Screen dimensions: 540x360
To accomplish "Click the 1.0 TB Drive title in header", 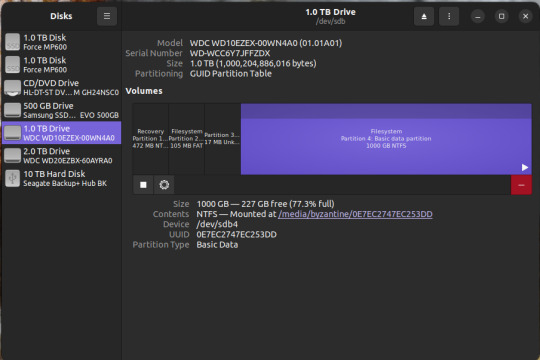I will point(330,12).
